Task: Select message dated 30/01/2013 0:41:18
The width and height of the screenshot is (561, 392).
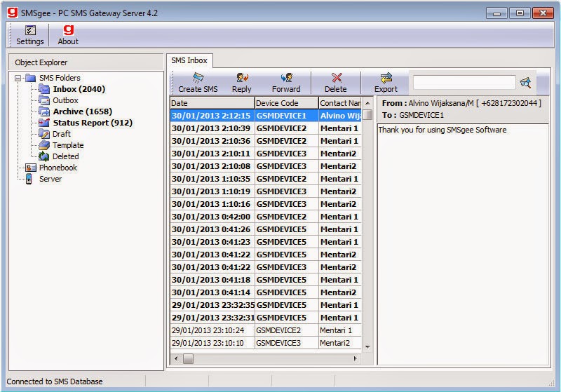Action: tap(266, 280)
